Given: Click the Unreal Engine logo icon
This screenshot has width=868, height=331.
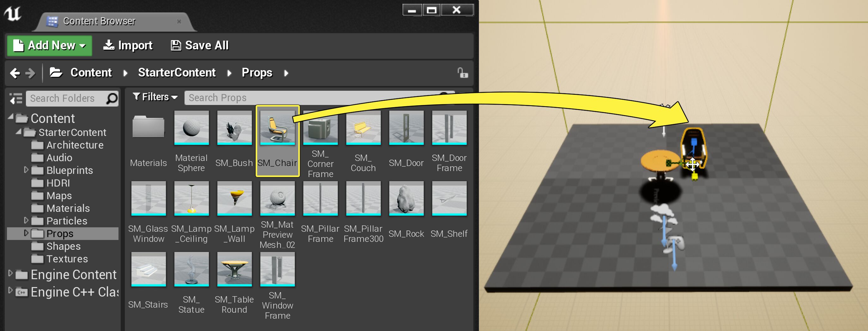Looking at the screenshot, I should (13, 14).
